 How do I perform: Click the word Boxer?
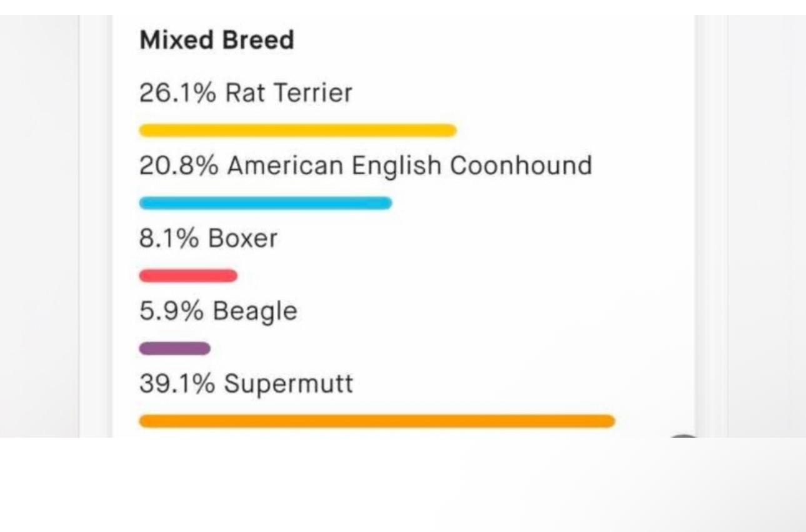pos(242,239)
